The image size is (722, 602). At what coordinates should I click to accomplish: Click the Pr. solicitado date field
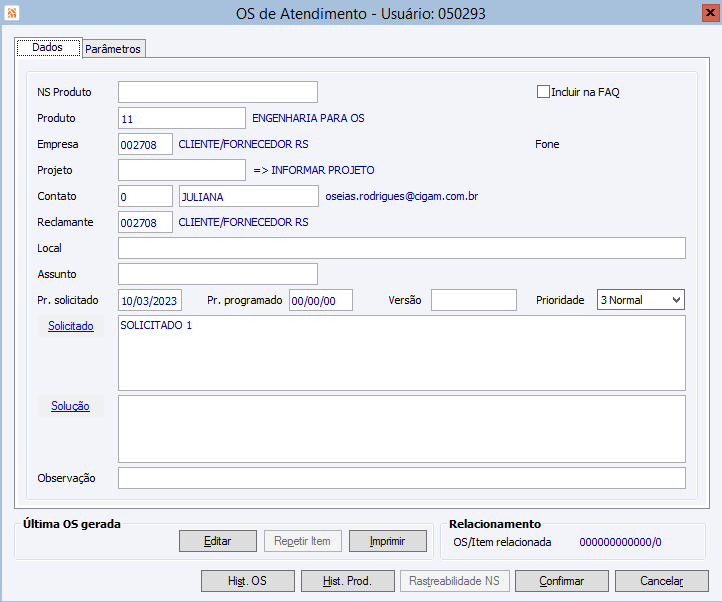point(150,300)
